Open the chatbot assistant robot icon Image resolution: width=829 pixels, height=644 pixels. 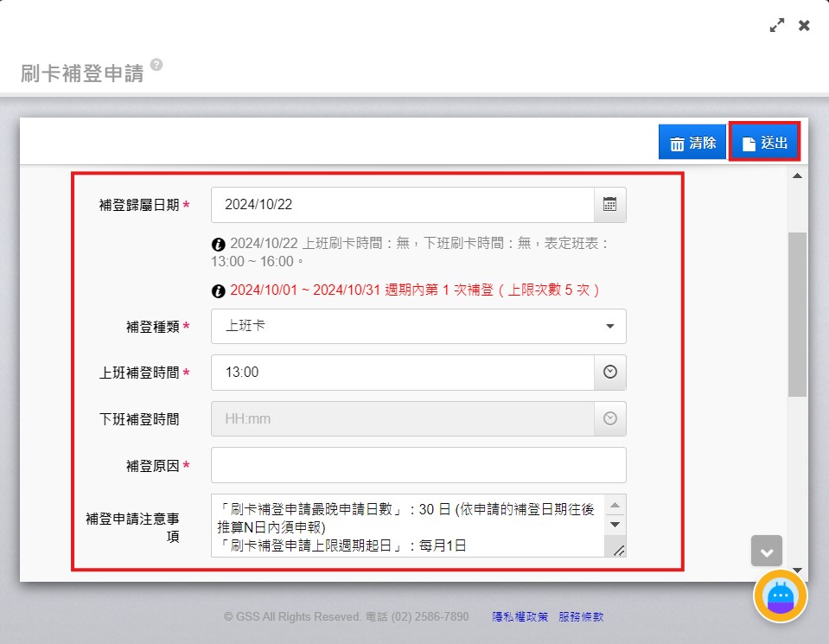[780, 596]
